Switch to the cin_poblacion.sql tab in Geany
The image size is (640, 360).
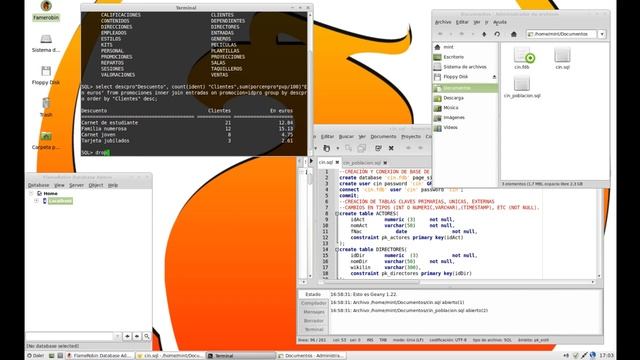pyautogui.click(x=362, y=162)
